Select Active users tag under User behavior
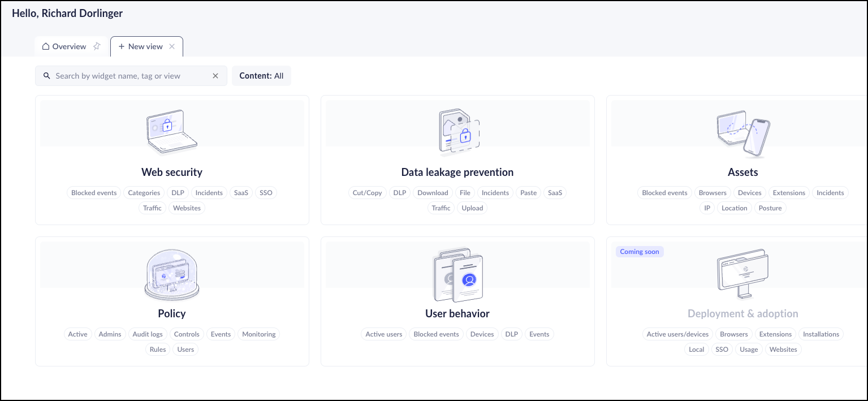The image size is (868, 401). click(x=384, y=334)
